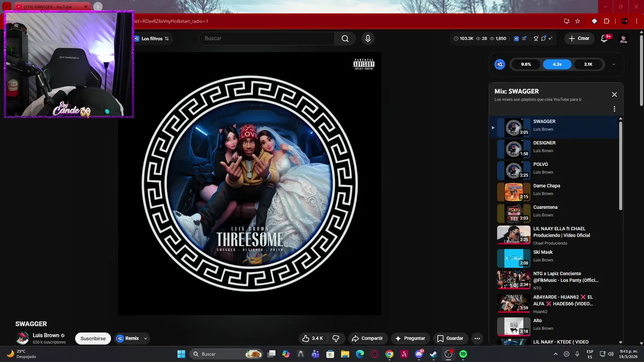Click the THREESOME album art video player
The height and width of the screenshot is (362, 644).
coord(250,184)
